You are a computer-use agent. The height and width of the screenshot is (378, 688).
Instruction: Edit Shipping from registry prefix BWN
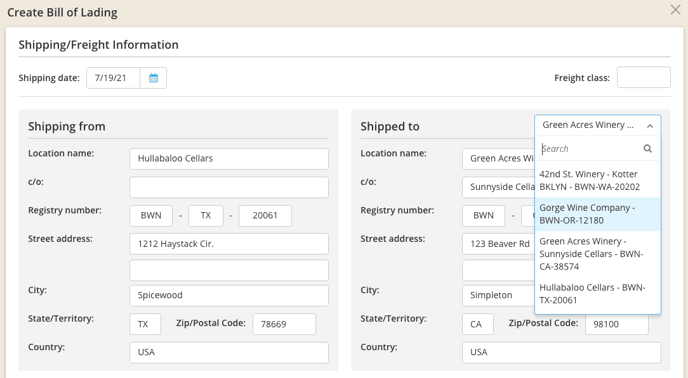pyautogui.click(x=151, y=216)
